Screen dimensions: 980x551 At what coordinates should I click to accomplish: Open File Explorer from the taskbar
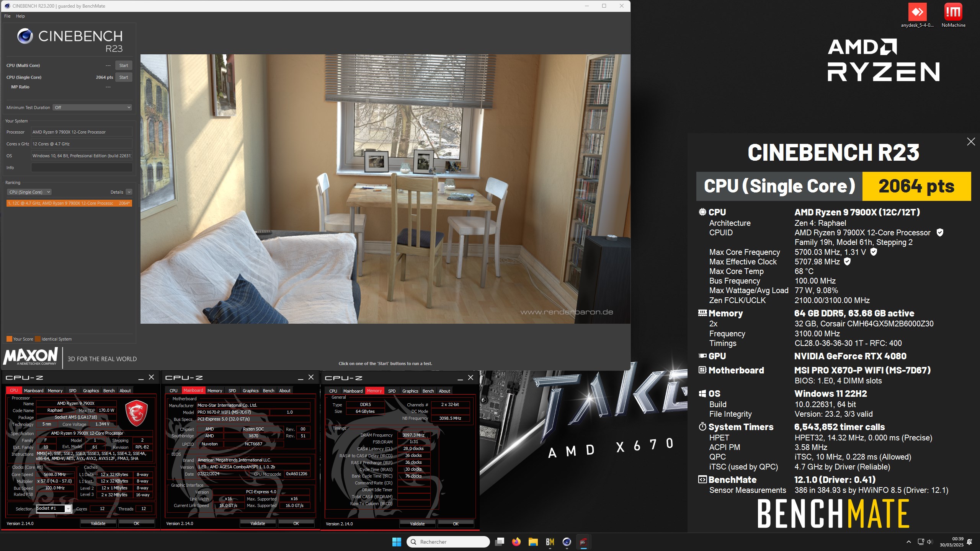click(533, 542)
